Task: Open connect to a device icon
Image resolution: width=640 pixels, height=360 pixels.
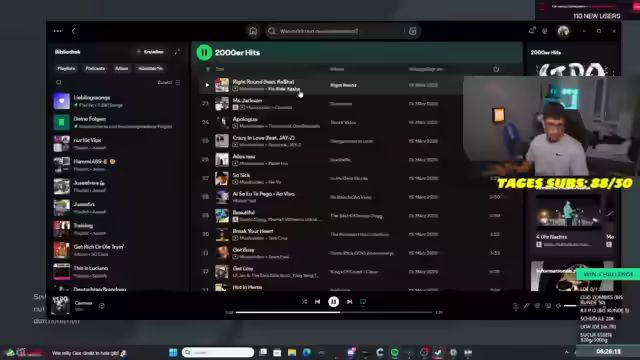Action: 548,306
